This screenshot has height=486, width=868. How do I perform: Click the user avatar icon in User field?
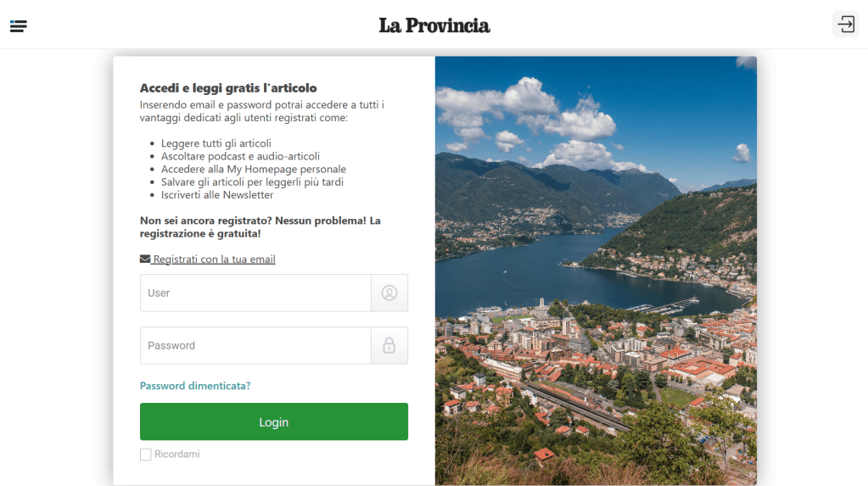click(389, 293)
